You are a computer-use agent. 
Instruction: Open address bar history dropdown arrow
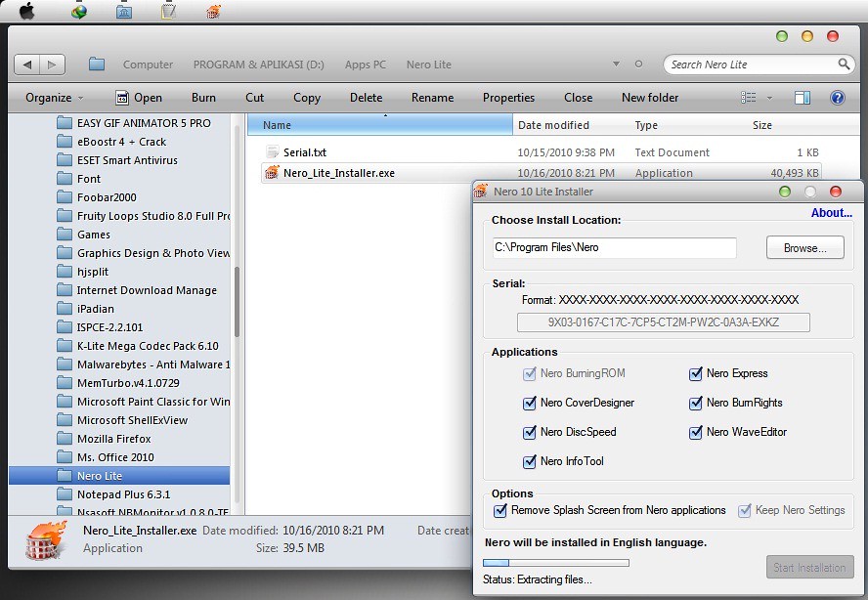[x=616, y=64]
